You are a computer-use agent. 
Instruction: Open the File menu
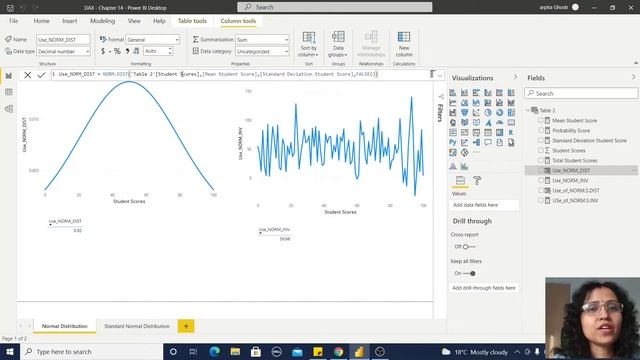13,21
